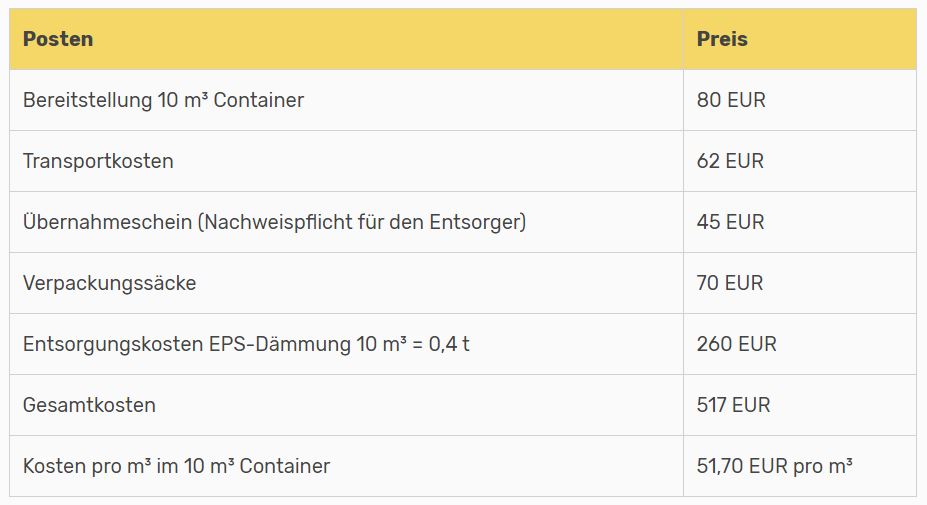Screen dimensions: 927x505
Task: Click the Entsorgungskosten EPS-Dämmung row text
Action: click(246, 344)
